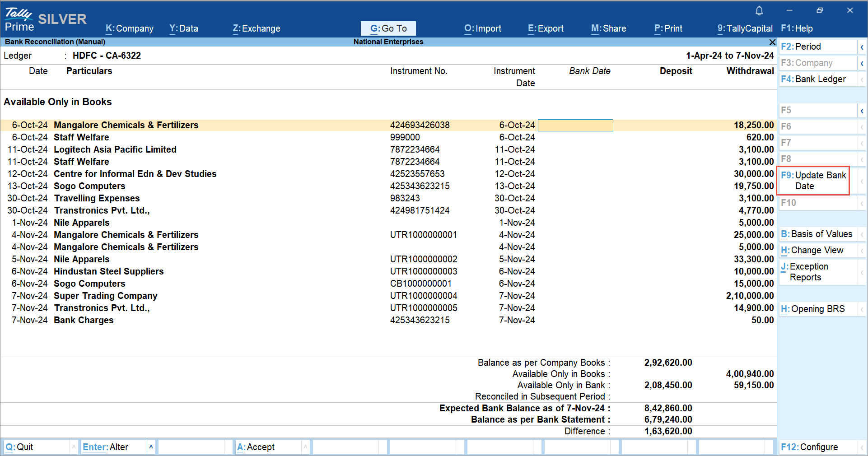This screenshot has height=456, width=868.
Task: Select the Travelling Expenses row
Action: [x=388, y=198]
